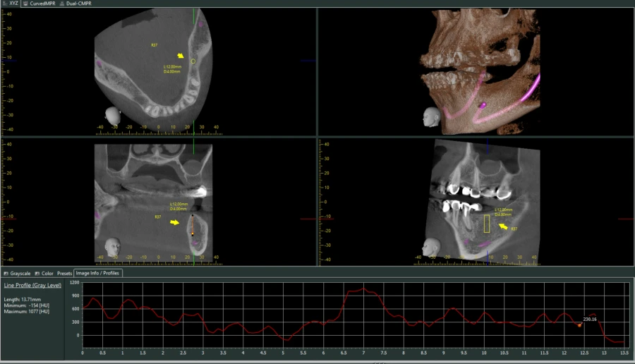The image size is (635, 364).
Task: Click the Line Profile (Gray Level) heading
Action: tap(32, 286)
